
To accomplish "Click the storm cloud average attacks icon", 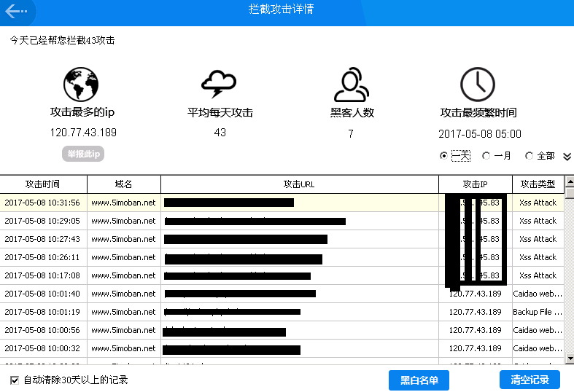I will coord(219,84).
